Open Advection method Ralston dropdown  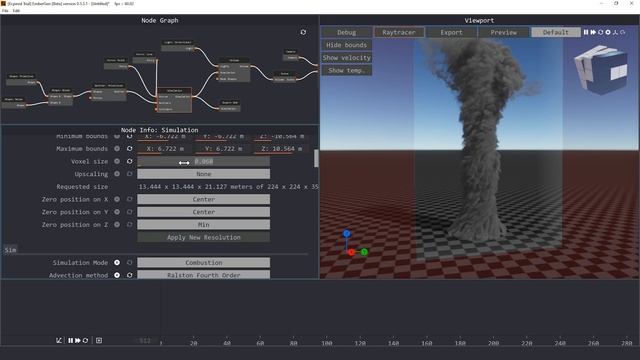pos(203,275)
